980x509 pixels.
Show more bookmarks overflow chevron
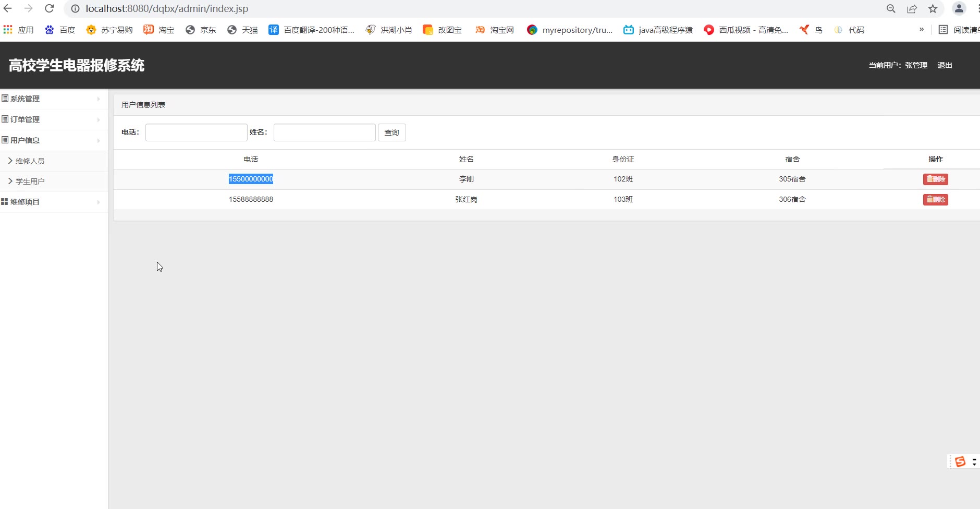pyautogui.click(x=922, y=29)
